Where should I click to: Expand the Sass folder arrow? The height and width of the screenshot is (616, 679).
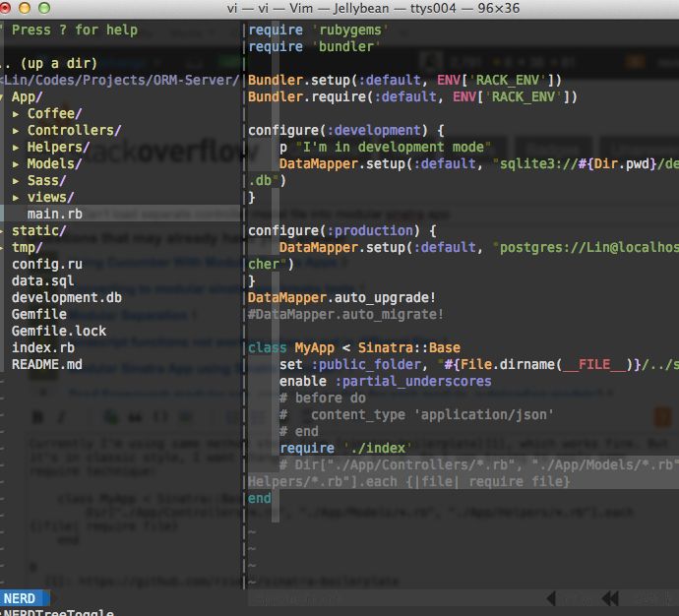[x=16, y=181]
